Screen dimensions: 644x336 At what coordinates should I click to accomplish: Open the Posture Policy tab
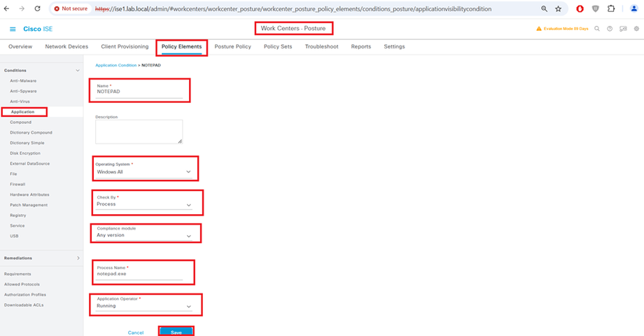point(233,47)
